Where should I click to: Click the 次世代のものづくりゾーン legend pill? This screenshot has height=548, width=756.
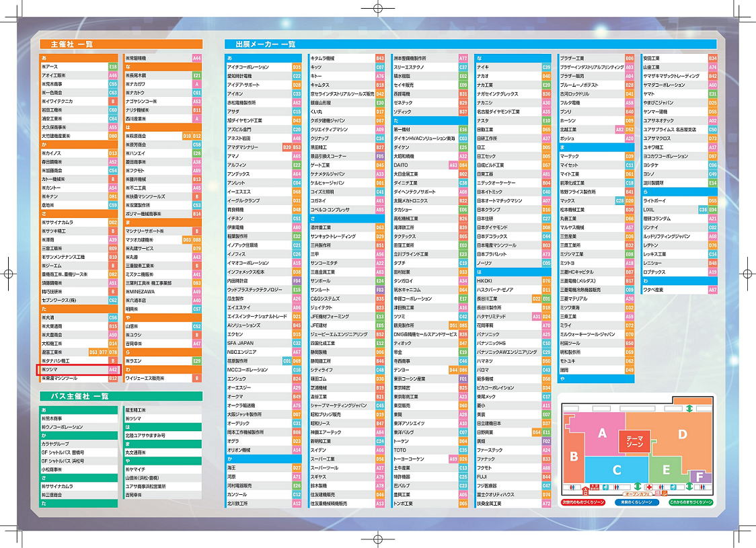click(x=583, y=502)
